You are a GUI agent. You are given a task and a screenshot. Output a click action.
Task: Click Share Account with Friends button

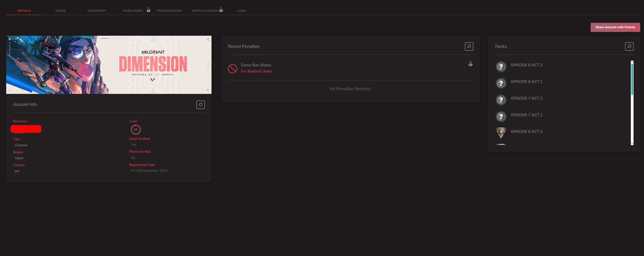click(615, 27)
